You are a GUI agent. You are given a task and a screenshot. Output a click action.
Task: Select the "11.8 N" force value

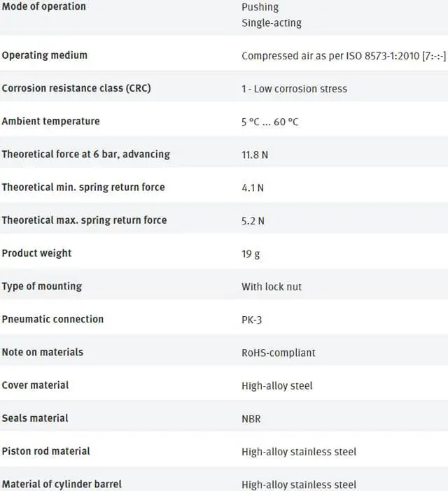point(255,155)
